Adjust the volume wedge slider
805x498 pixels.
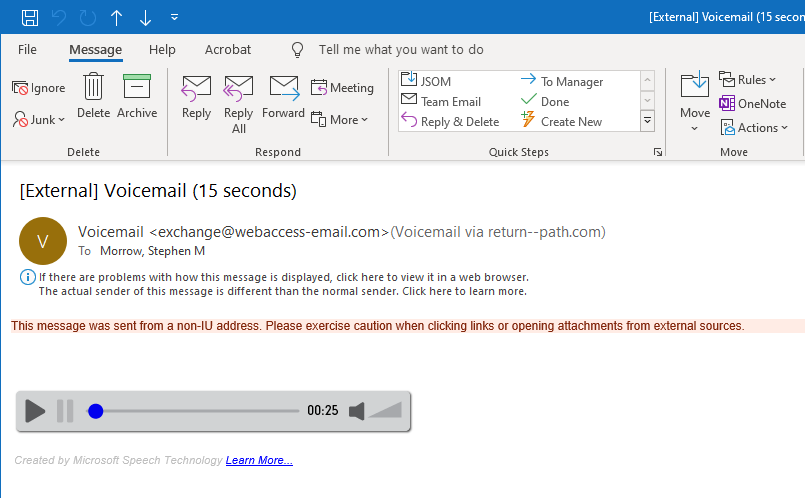tap(386, 411)
